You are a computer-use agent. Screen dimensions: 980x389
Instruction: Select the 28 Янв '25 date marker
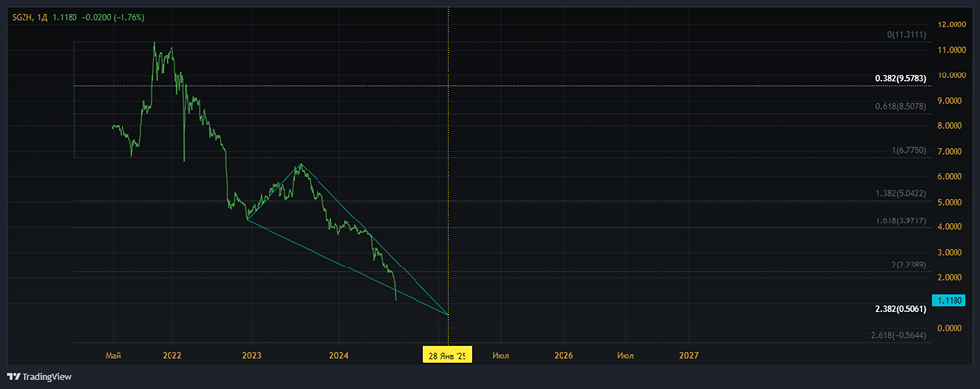448,356
